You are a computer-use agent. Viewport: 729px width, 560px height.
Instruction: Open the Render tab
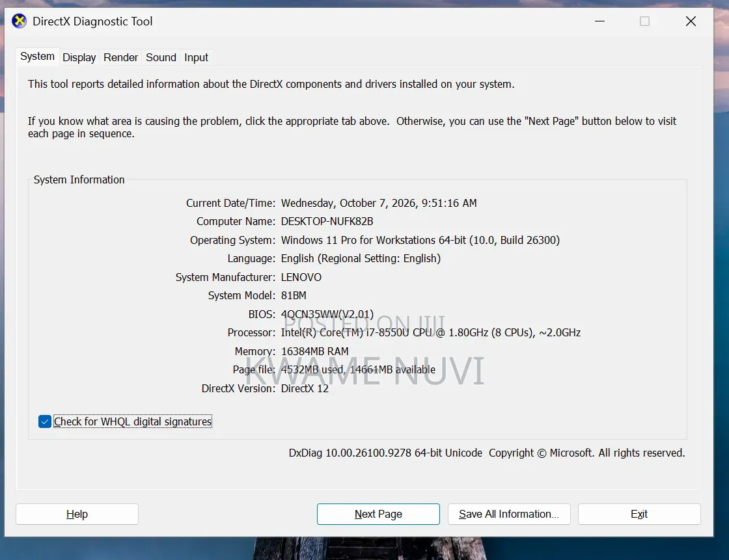coord(120,58)
